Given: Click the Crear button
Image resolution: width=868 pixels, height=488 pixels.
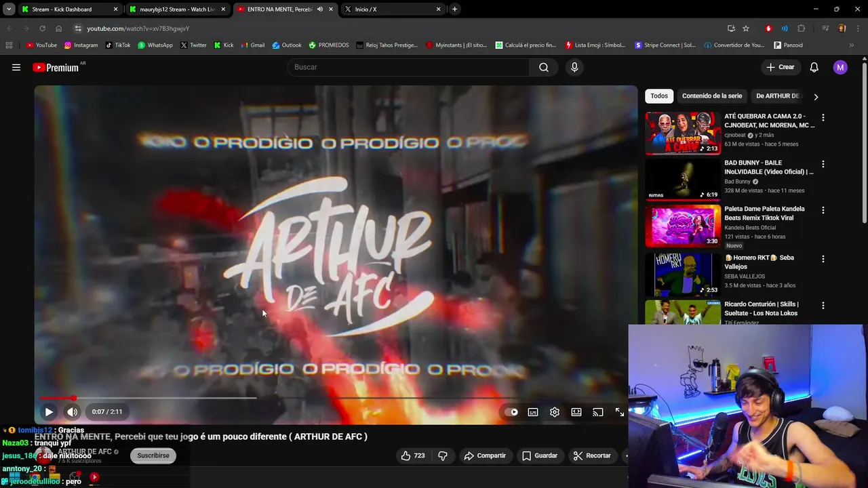Looking at the screenshot, I should coord(780,67).
